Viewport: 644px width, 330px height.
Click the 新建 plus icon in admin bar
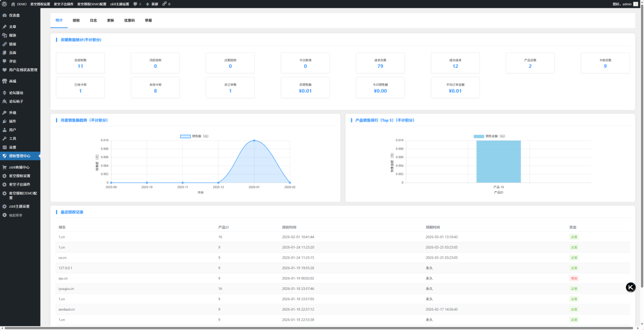(148, 4)
